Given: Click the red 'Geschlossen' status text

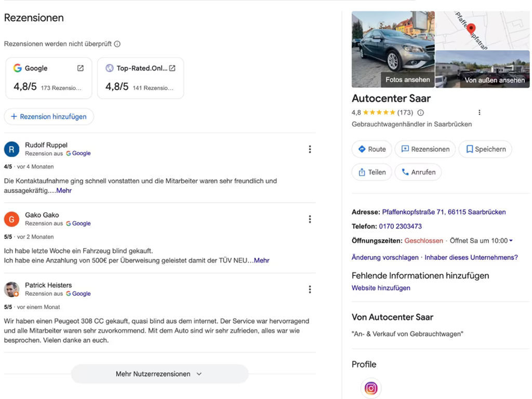Looking at the screenshot, I should coord(424,241).
